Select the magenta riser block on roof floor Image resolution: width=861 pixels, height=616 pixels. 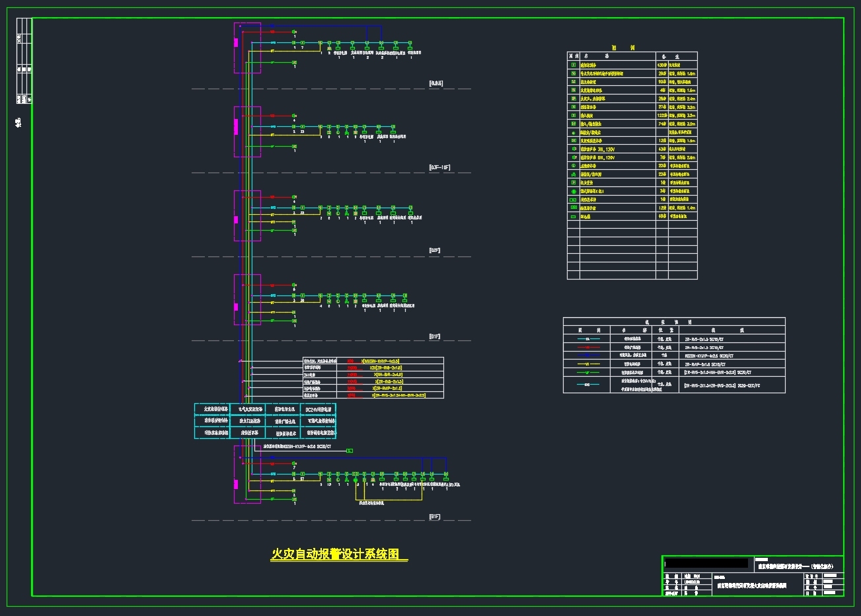[x=236, y=42]
